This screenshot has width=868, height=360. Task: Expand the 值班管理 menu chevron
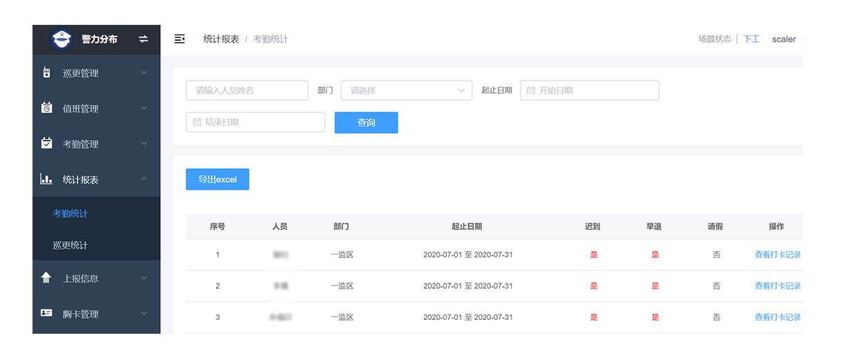(144, 108)
